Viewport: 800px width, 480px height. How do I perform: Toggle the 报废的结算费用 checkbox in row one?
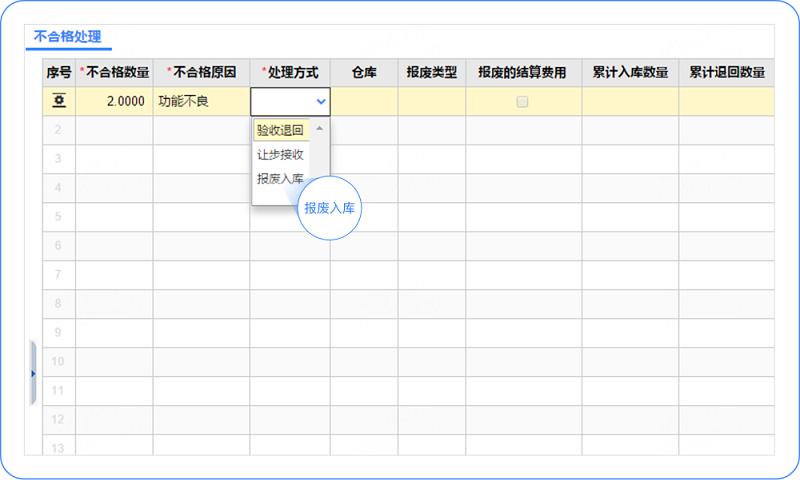(x=522, y=102)
